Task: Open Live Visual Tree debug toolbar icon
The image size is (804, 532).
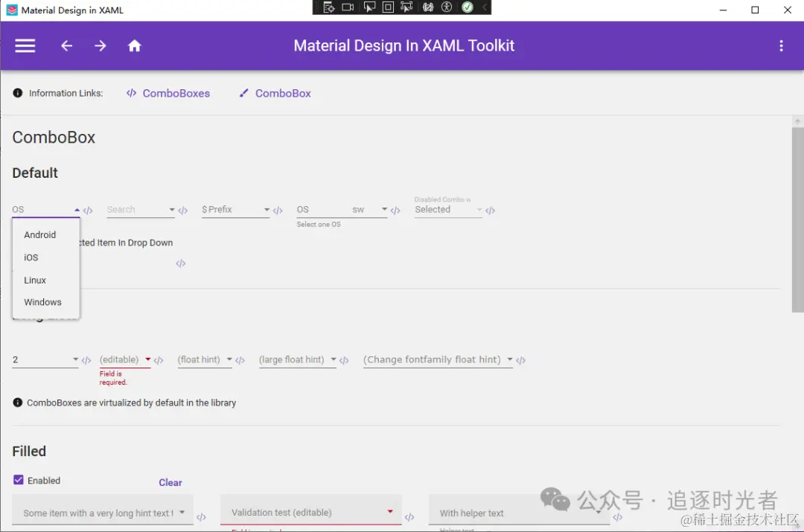Action: 329,7
